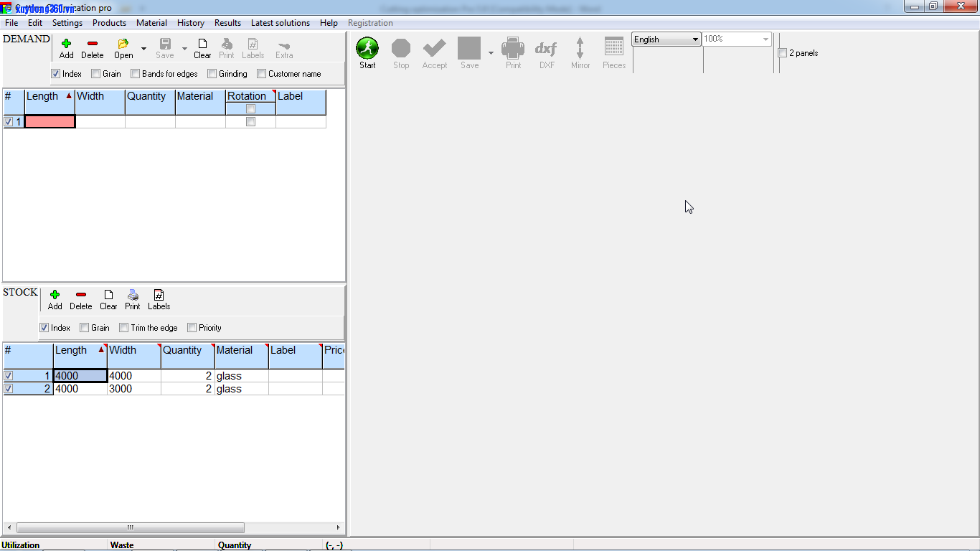The image size is (980, 551).
Task: Enable stock Grain option
Action: pyautogui.click(x=84, y=328)
